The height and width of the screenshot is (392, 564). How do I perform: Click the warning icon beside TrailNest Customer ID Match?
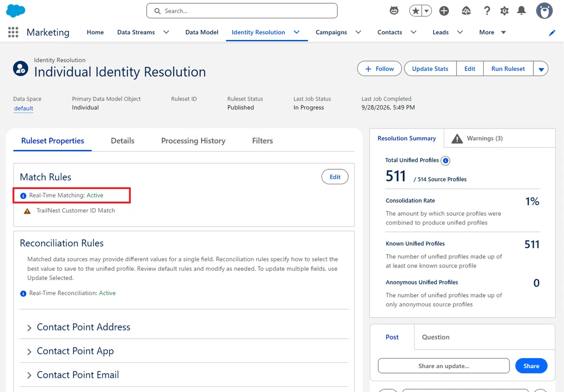(x=27, y=211)
